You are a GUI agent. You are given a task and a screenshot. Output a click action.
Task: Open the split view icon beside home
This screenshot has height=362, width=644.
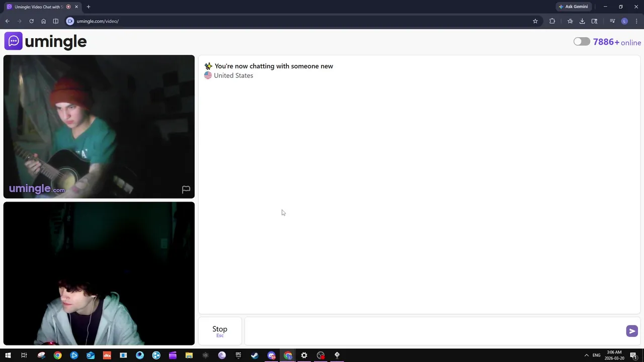coord(55,21)
